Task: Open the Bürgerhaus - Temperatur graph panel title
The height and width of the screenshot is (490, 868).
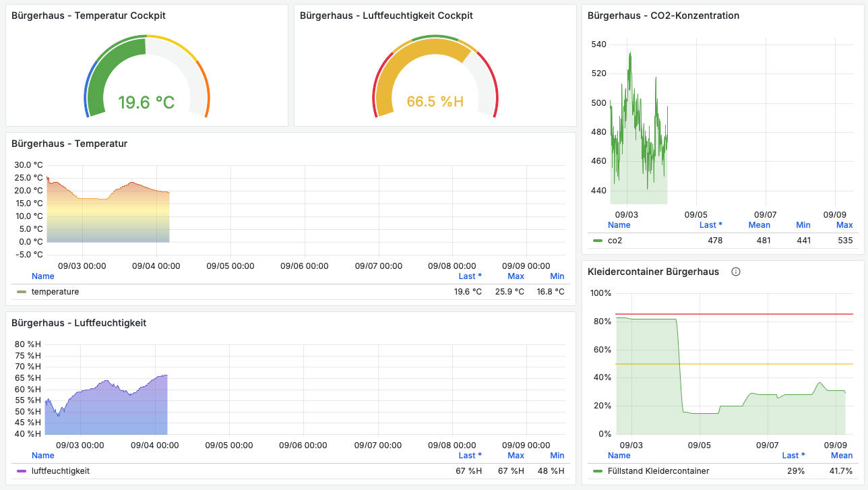Action: tap(69, 144)
